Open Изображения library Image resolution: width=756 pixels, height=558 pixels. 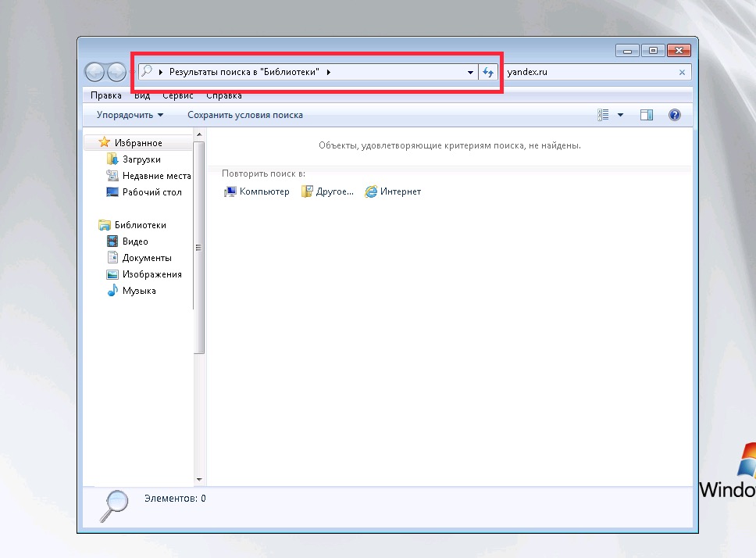pos(152,274)
